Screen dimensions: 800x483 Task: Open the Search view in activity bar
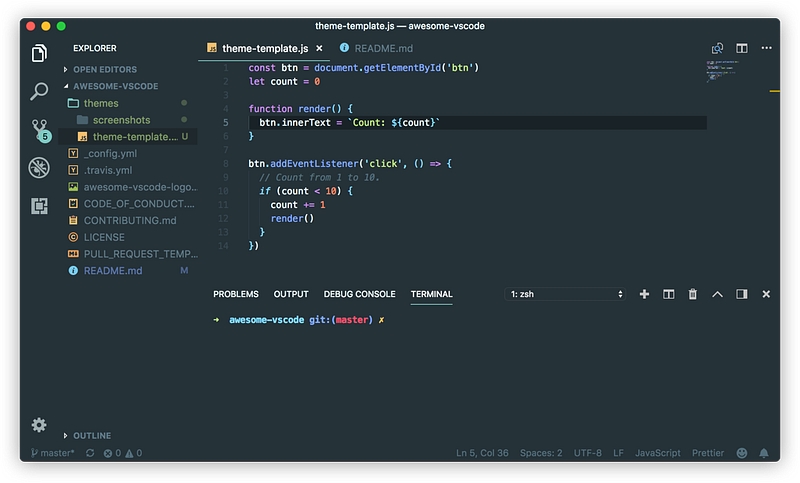click(39, 91)
